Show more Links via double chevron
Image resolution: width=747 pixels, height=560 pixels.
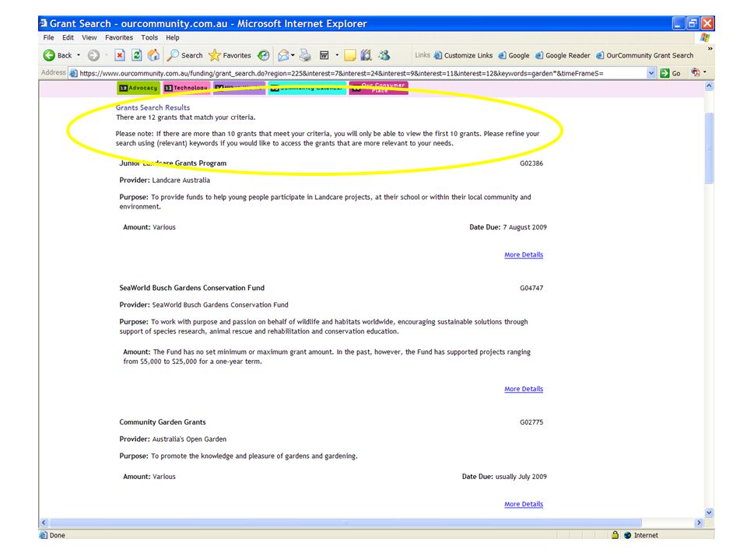(710, 49)
